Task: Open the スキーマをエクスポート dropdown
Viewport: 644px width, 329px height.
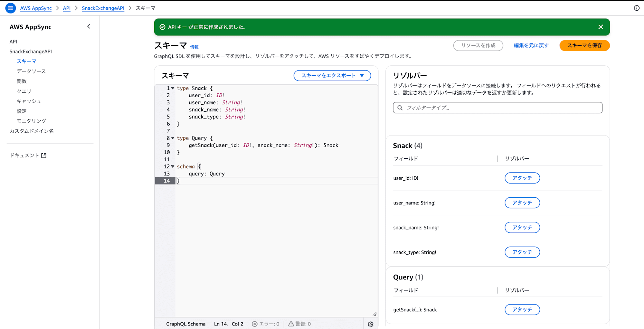Action: 332,76
